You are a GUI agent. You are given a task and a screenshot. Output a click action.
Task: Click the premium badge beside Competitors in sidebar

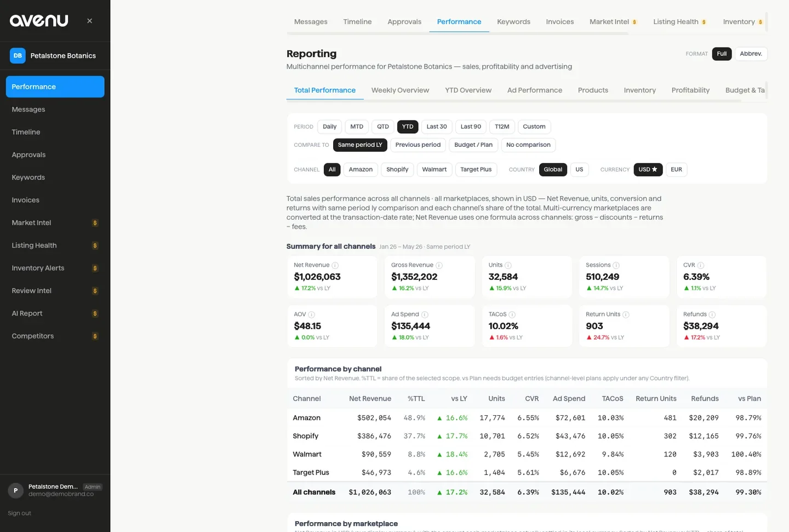tap(95, 336)
